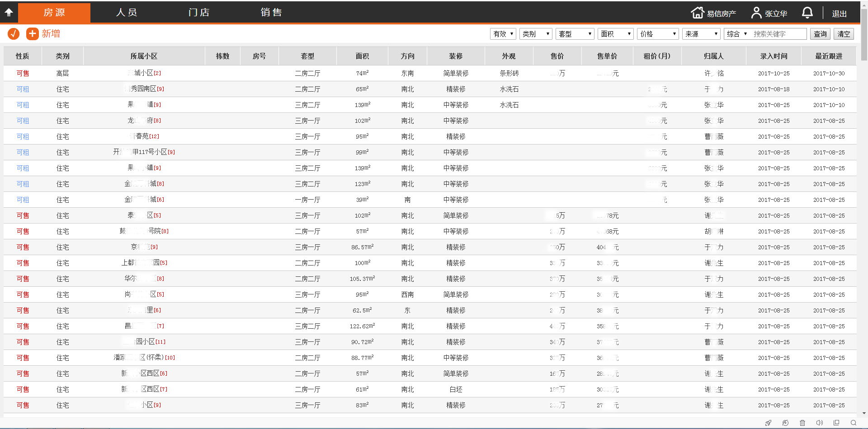The width and height of the screenshot is (868, 429).
Task: Click the orange plus icon beside 新增
Action: [32, 34]
